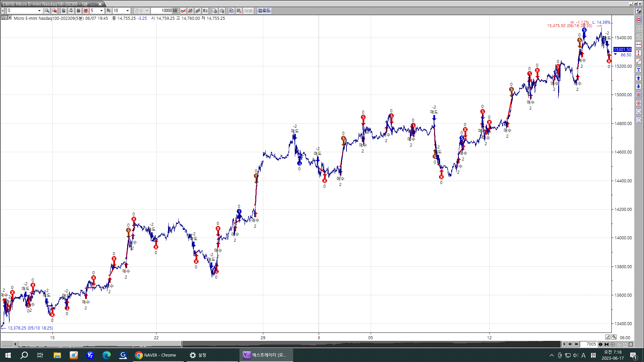644x362 pixels.
Task: Toggle the 일 (daily) period button
Action: (x=64, y=11)
